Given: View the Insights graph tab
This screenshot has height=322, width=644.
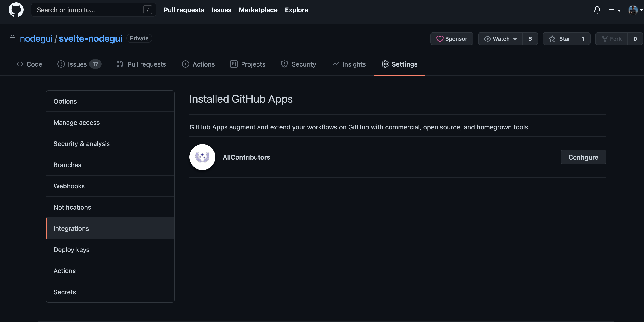Looking at the screenshot, I should (x=349, y=64).
